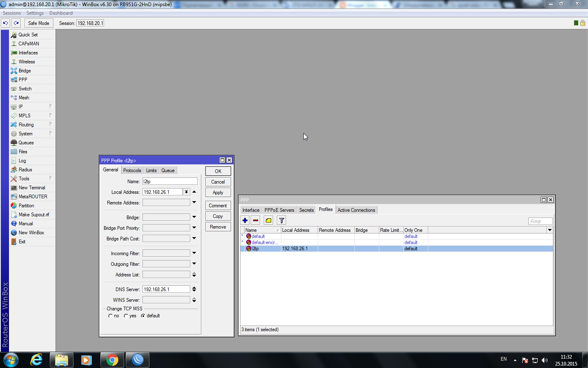Toggle the Safe Mode button
The height and width of the screenshot is (368, 588).
38,23
